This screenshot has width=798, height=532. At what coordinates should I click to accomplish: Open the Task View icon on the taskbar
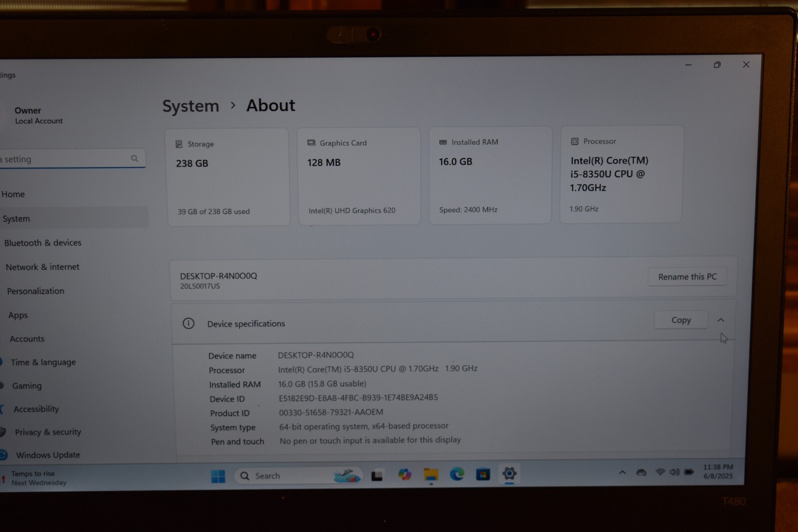(377, 476)
